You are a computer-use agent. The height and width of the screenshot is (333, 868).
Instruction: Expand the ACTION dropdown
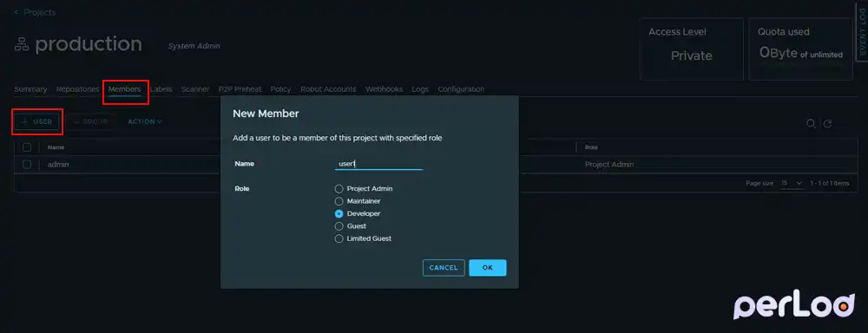tap(145, 121)
